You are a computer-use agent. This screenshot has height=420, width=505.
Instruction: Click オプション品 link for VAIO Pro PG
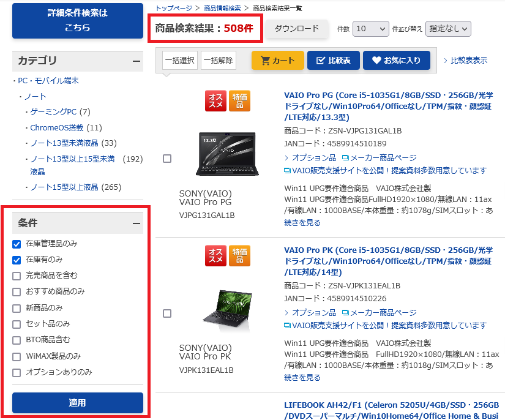[x=313, y=157]
